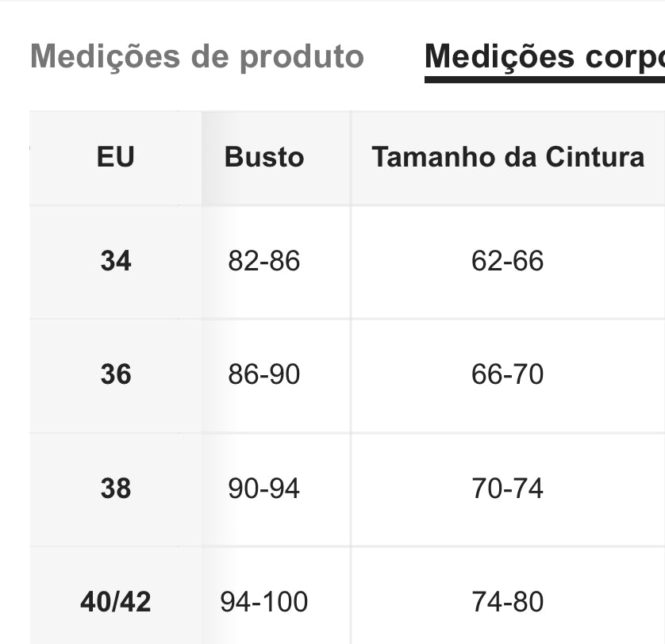Viewport: 665px width, 644px height.
Task: Click the waist value 62-66
Action: pos(508,260)
